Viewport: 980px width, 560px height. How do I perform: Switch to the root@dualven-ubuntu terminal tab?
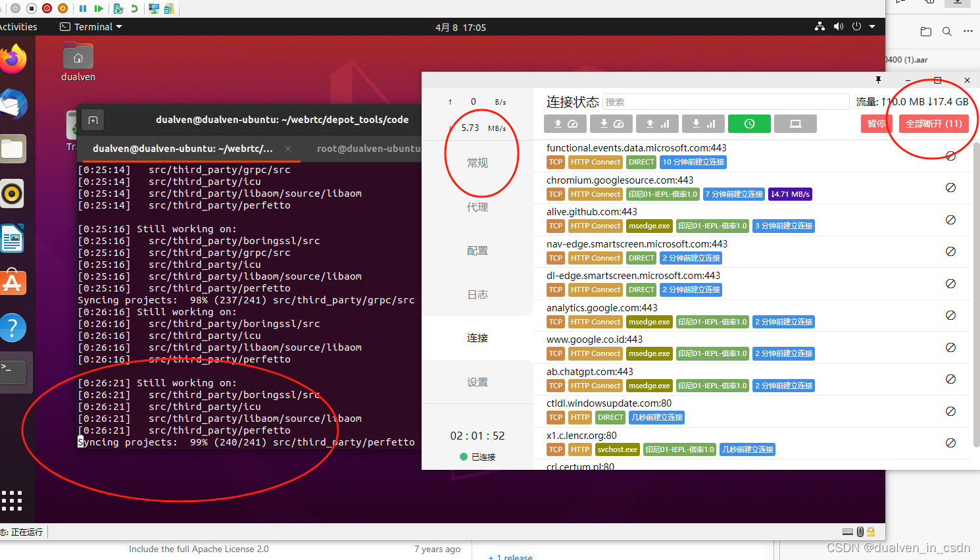[368, 149]
